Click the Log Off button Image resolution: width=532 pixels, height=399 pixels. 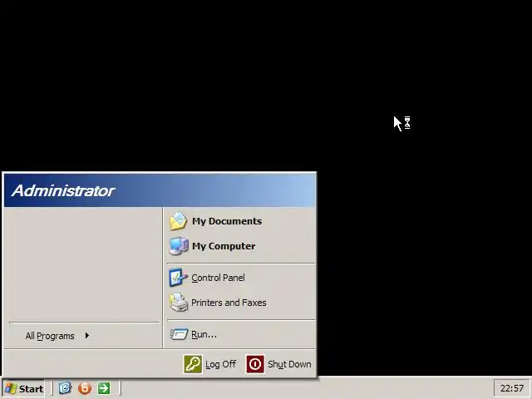click(x=210, y=364)
